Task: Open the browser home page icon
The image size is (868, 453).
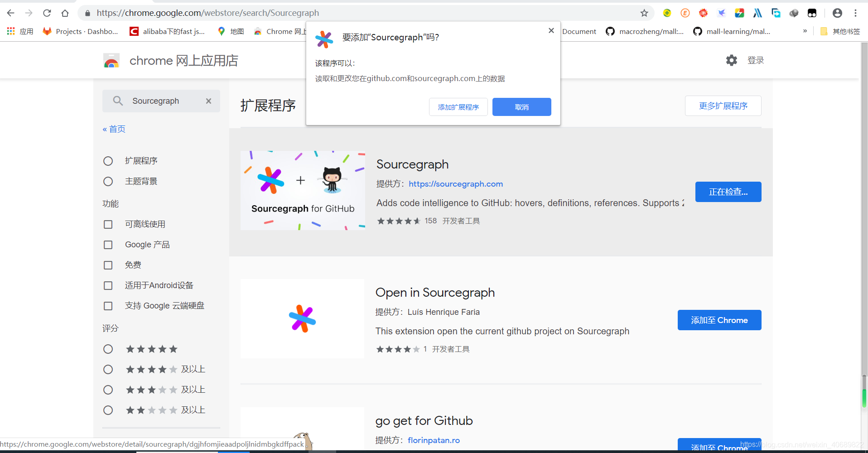Action: click(65, 13)
